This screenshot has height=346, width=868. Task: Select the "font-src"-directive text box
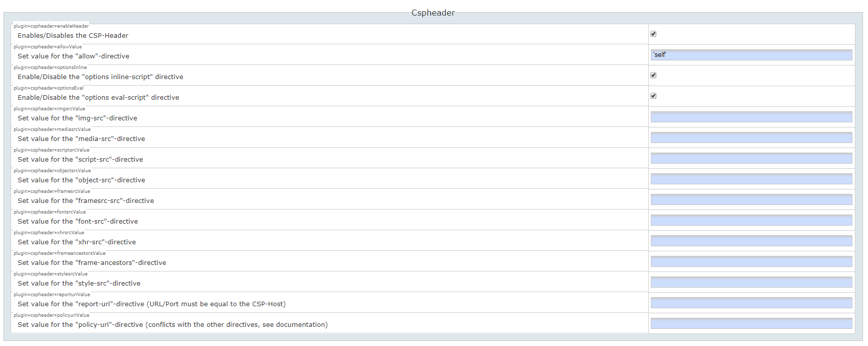751,220
